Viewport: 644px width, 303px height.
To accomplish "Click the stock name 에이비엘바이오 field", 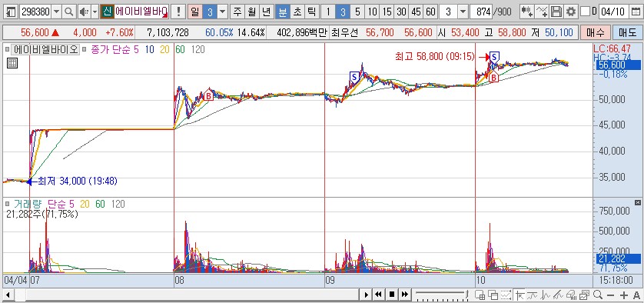I will coord(141,12).
